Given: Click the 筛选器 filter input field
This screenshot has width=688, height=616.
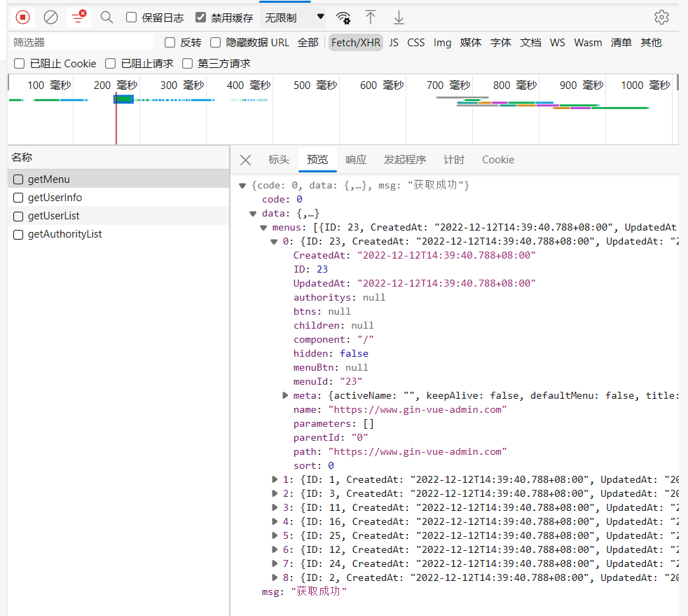Looking at the screenshot, I should [x=81, y=43].
